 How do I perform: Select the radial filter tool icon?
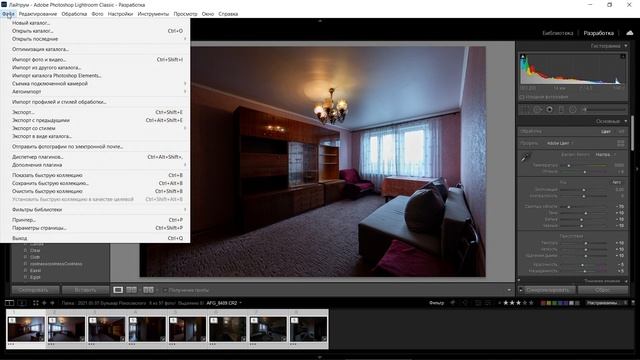point(573,109)
